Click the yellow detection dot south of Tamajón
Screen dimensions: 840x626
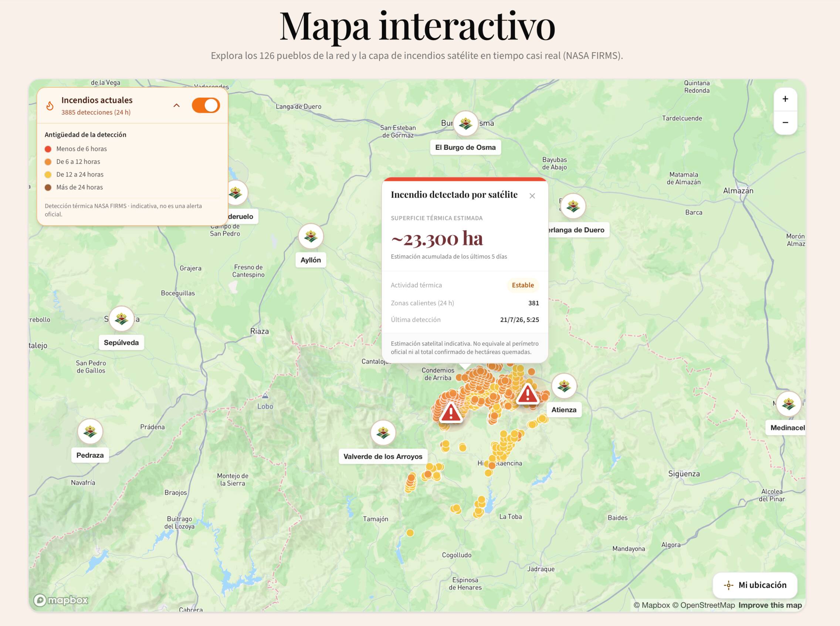click(x=410, y=533)
